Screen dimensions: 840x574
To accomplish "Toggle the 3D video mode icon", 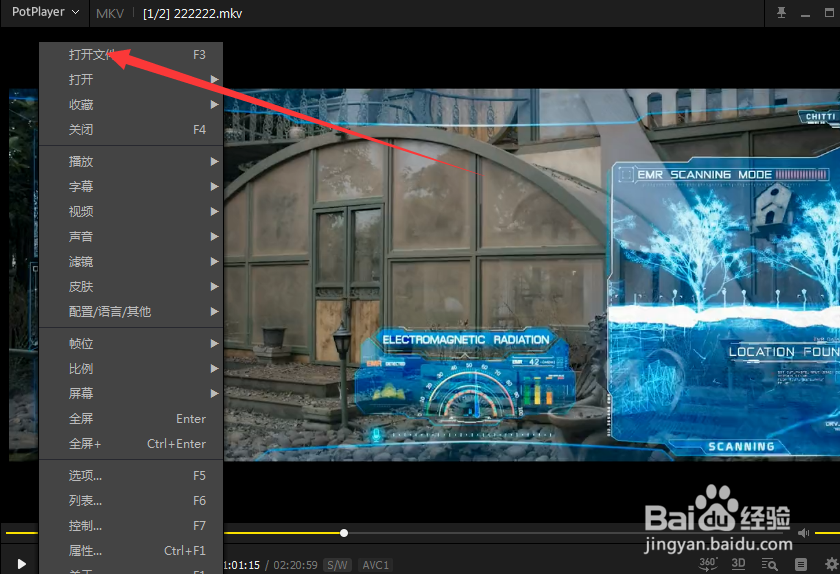I will (x=738, y=563).
